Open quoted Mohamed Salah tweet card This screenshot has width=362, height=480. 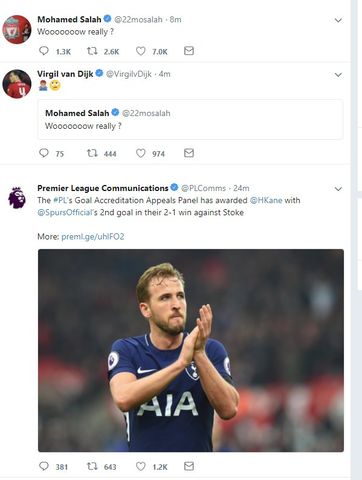pyautogui.click(x=190, y=119)
